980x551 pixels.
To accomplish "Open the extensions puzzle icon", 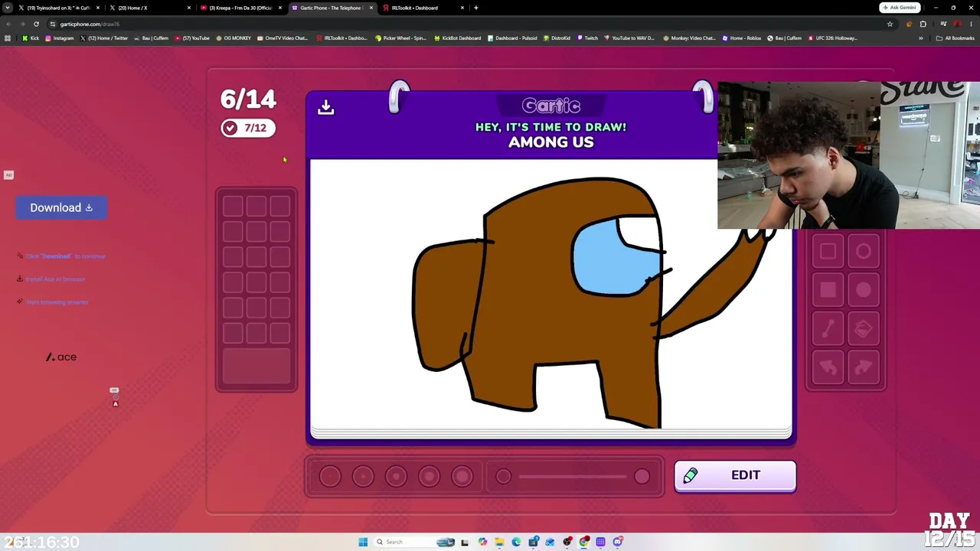I will point(923,24).
